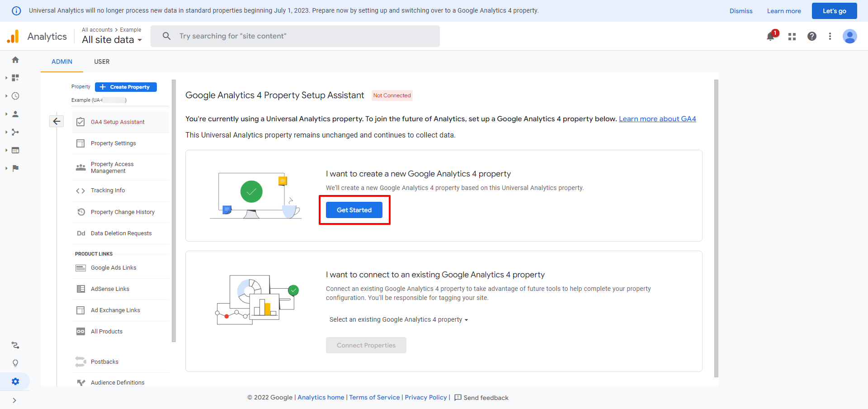Viewport: 868px width, 409px height.
Task: Open Select an existing Google Analytics 4 property dropdown
Action: pos(399,319)
